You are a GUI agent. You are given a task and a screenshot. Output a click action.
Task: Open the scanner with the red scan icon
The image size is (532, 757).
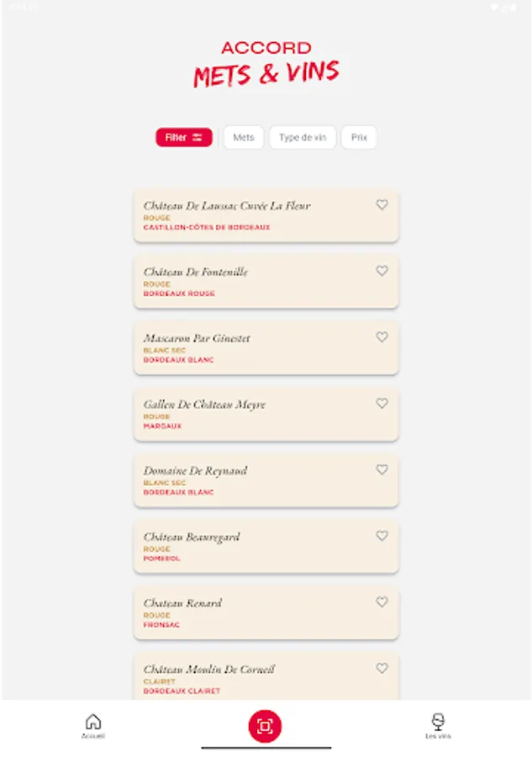tap(266, 726)
